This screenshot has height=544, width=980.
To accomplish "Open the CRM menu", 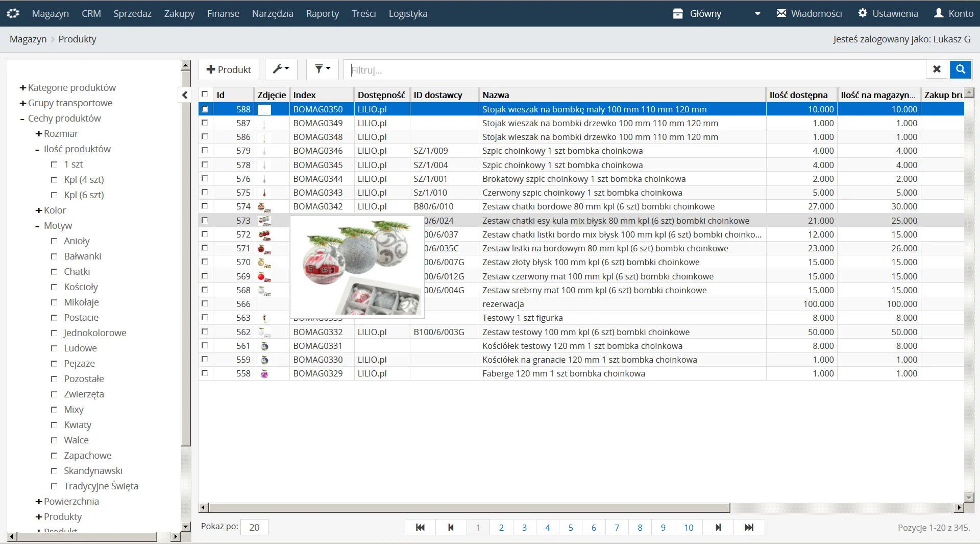I will pos(91,14).
